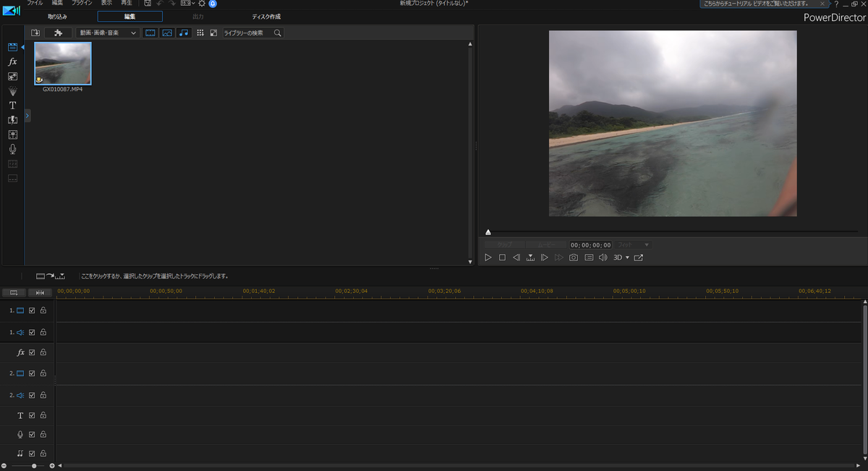This screenshot has height=471, width=868.
Task: Click the plugin puzzle piece button
Action: pos(58,33)
